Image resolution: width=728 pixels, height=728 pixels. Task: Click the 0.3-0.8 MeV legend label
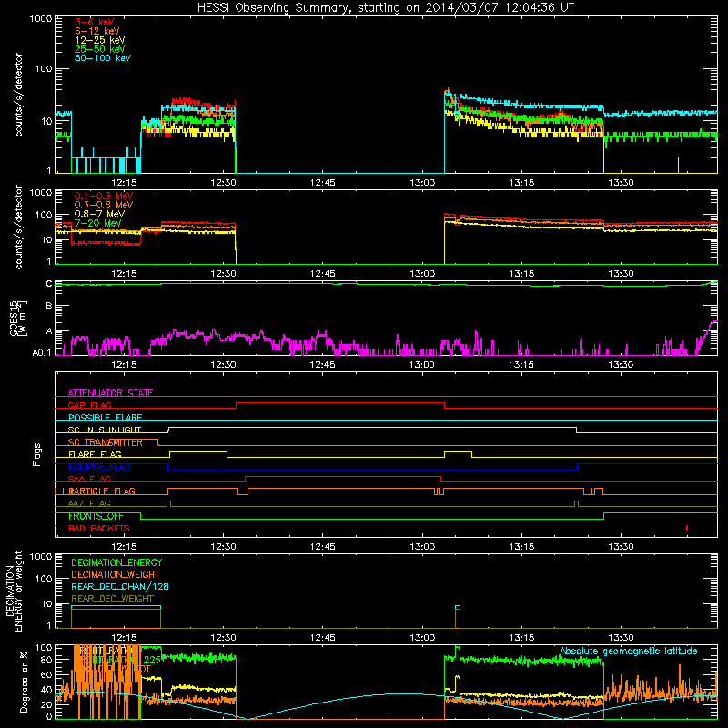coord(104,205)
